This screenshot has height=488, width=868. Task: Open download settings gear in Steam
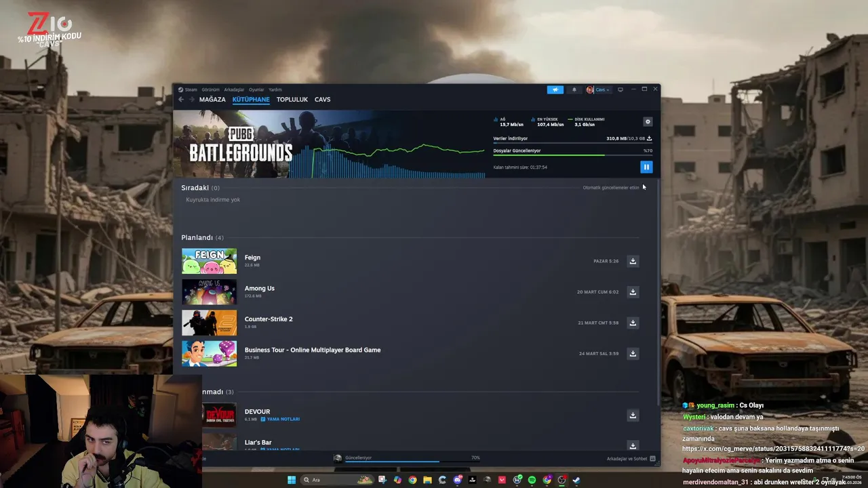(x=648, y=122)
